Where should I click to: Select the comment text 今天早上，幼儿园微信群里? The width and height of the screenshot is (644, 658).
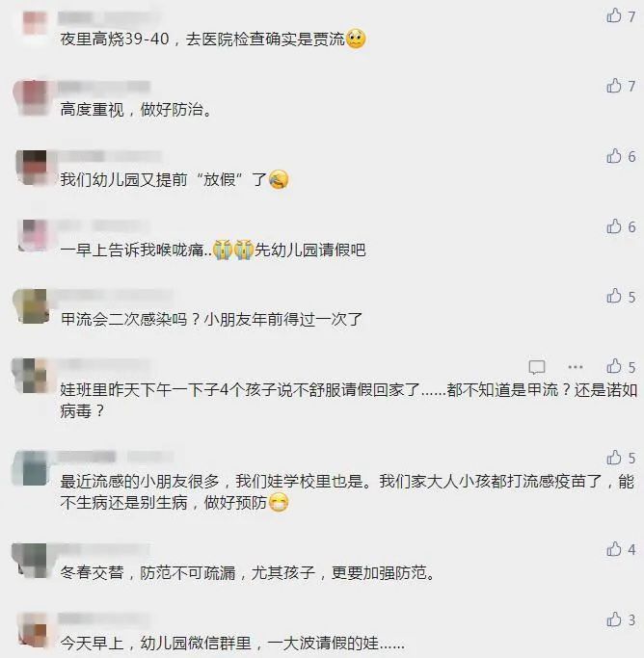(156, 644)
